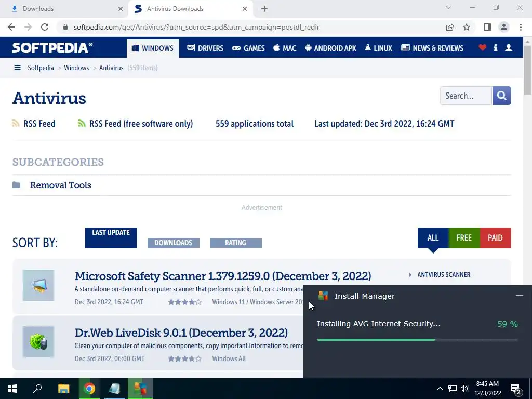Click the address bar URL
The image size is (532, 399).
(196, 27)
